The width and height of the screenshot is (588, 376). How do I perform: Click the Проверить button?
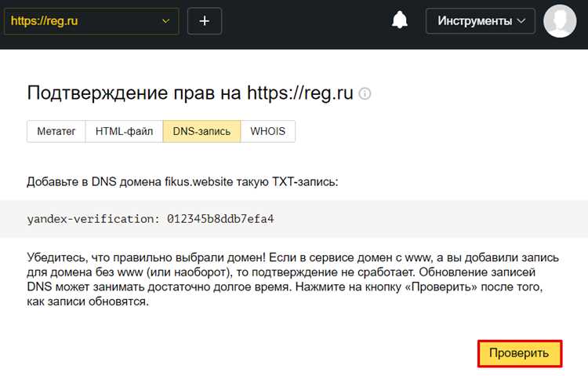point(519,353)
